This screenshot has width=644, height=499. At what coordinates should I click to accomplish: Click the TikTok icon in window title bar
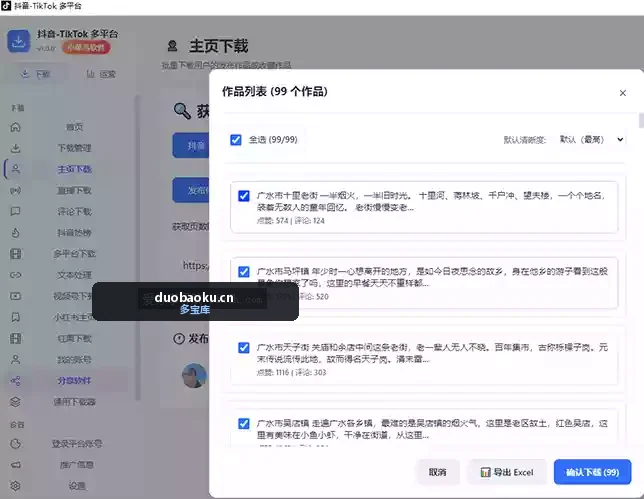(x=6, y=5)
